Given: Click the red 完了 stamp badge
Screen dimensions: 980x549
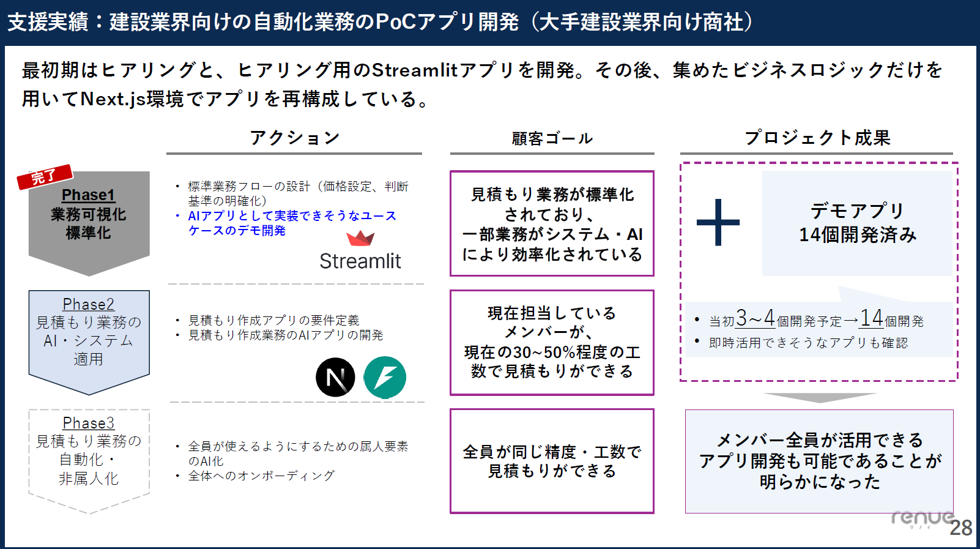Looking at the screenshot, I should coord(45,177).
